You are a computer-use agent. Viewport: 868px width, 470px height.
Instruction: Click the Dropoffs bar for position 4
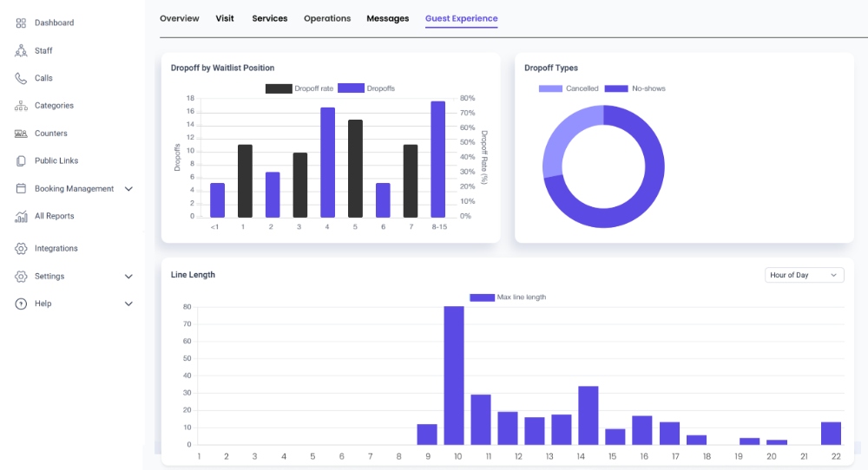point(328,162)
